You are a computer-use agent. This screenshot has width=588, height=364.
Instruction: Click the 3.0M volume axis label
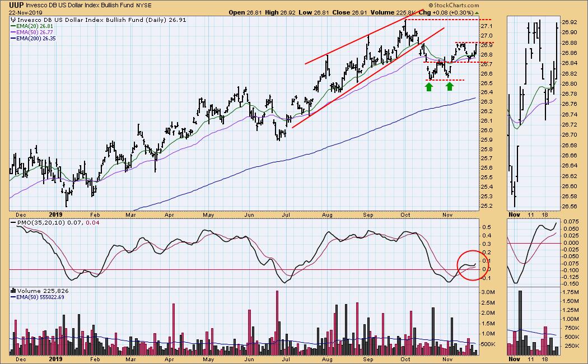click(x=488, y=292)
